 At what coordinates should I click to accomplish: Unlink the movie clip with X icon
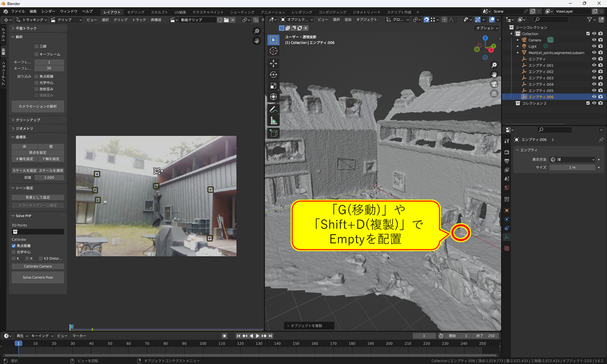coord(234,20)
